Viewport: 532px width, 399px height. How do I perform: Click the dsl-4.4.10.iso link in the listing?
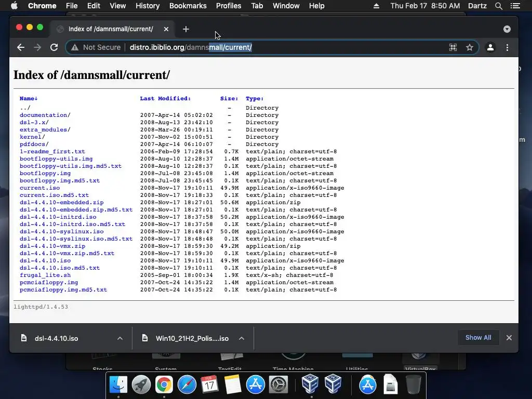pyautogui.click(x=45, y=261)
